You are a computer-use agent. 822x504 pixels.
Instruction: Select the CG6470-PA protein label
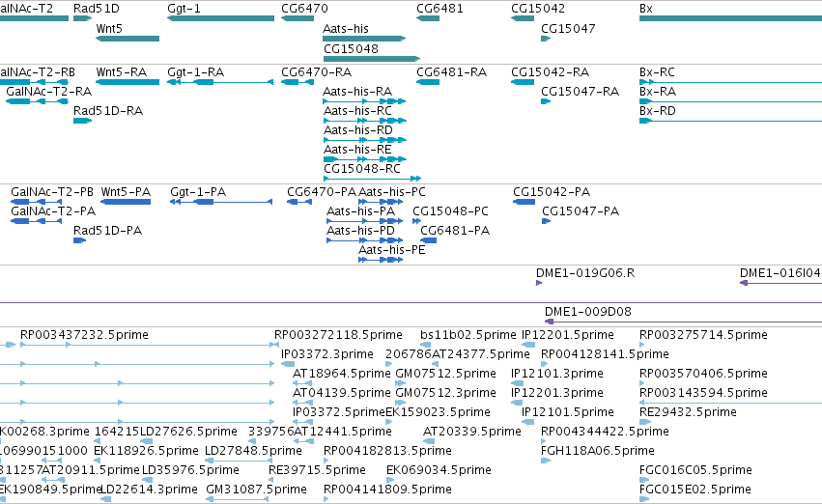[x=322, y=192]
